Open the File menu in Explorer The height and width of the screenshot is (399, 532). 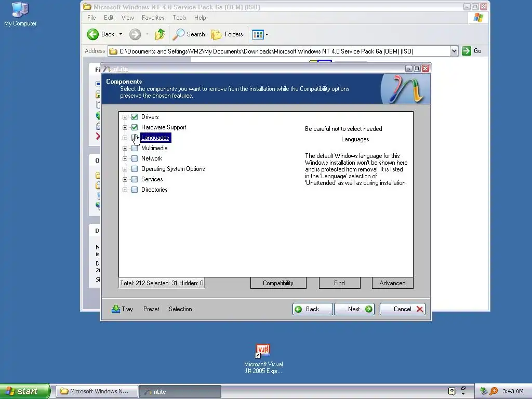pyautogui.click(x=91, y=18)
